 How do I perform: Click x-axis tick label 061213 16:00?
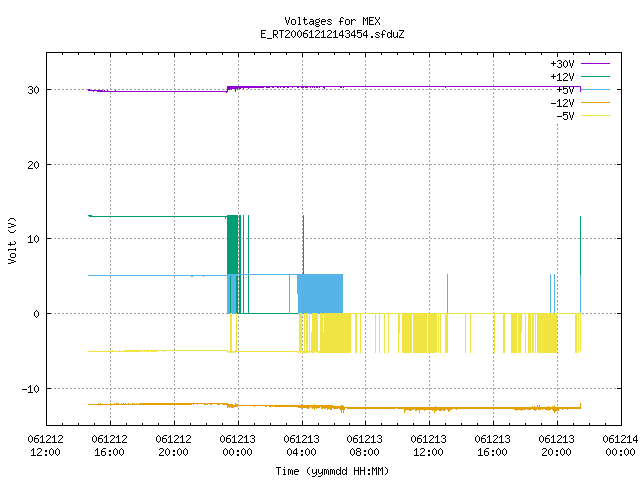pos(493,446)
